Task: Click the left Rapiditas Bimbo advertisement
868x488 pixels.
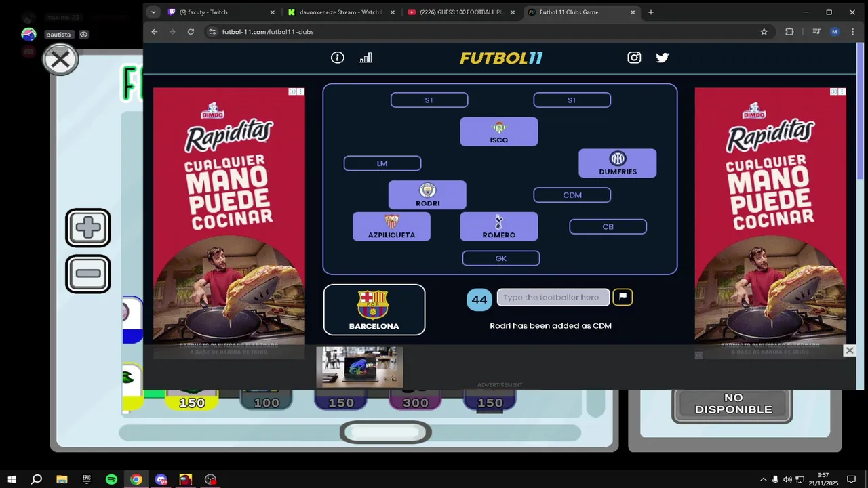Action: pyautogui.click(x=229, y=222)
